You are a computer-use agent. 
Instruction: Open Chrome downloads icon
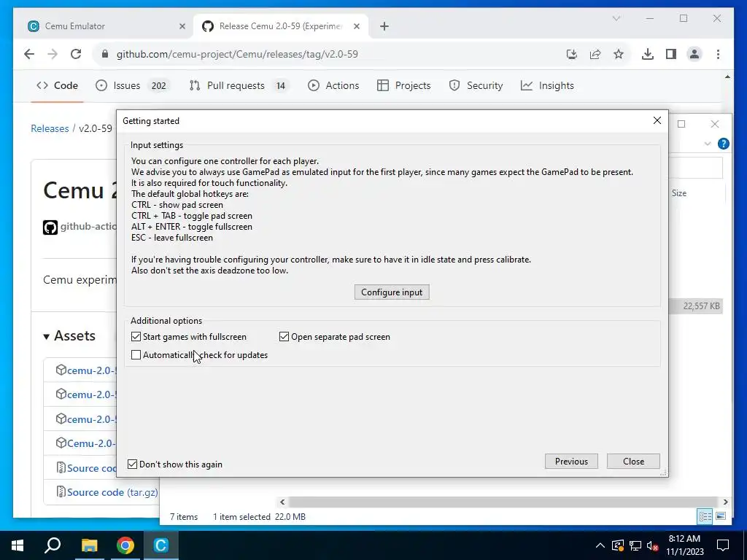coord(648,54)
